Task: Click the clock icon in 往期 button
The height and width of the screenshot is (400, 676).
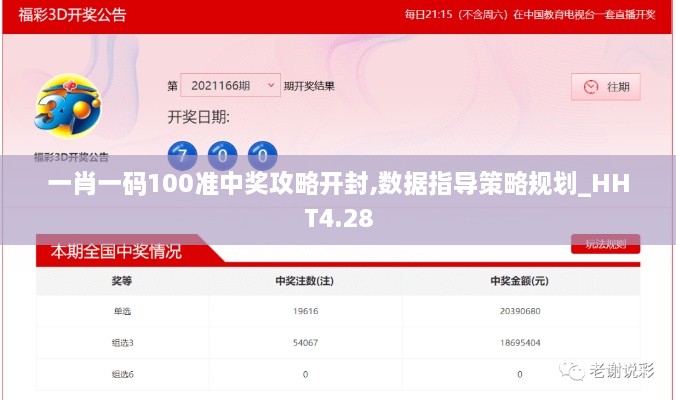Action: click(591, 87)
